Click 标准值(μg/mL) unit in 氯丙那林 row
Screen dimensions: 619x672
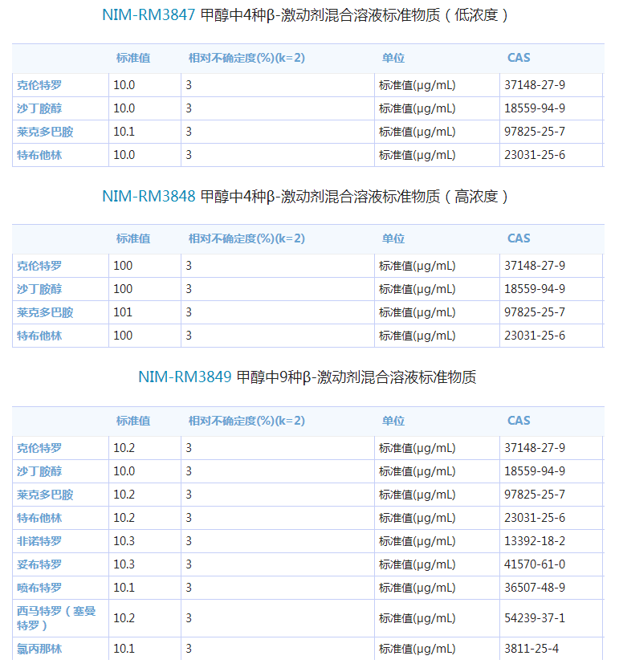[x=417, y=650]
